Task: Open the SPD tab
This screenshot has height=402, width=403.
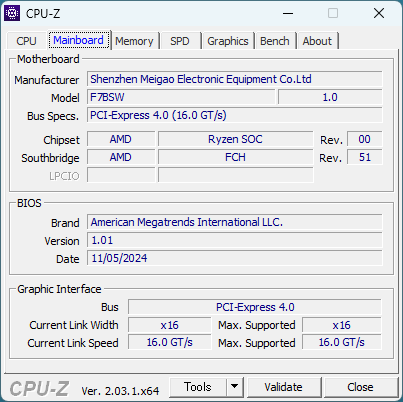Action: 180,41
